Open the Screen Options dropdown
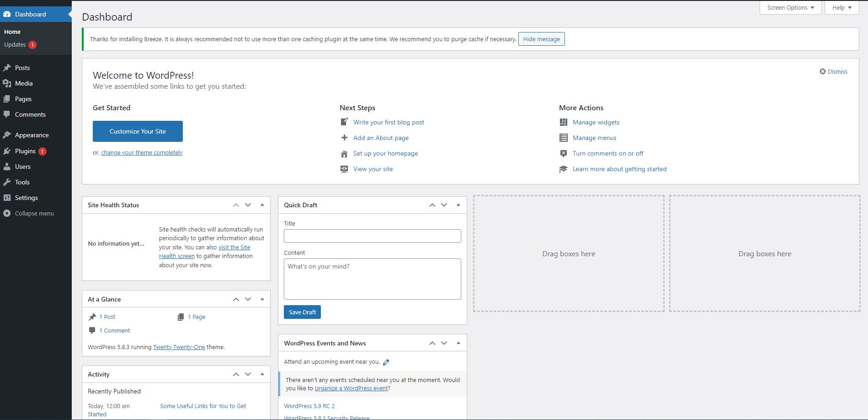Screen dimensions: 868x420 pos(790,8)
